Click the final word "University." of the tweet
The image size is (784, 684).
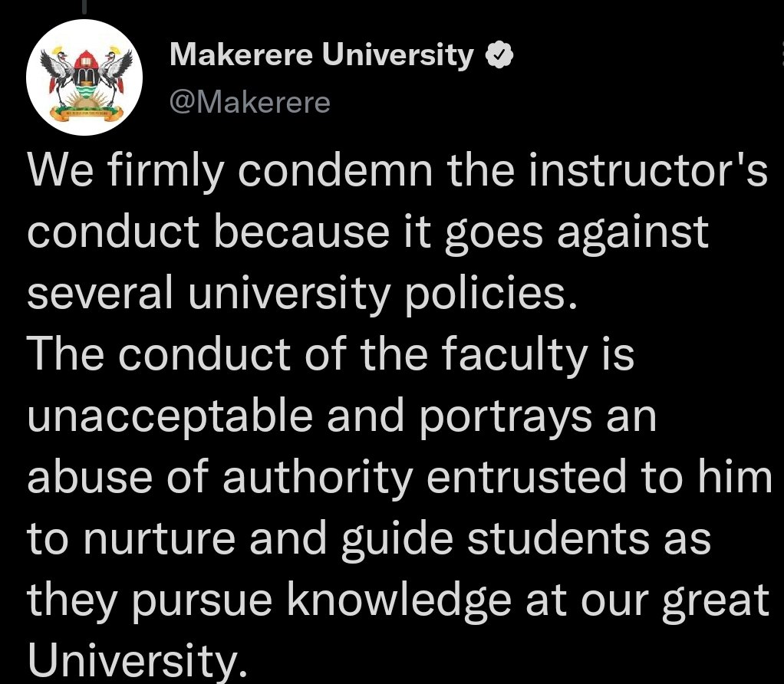137,662
